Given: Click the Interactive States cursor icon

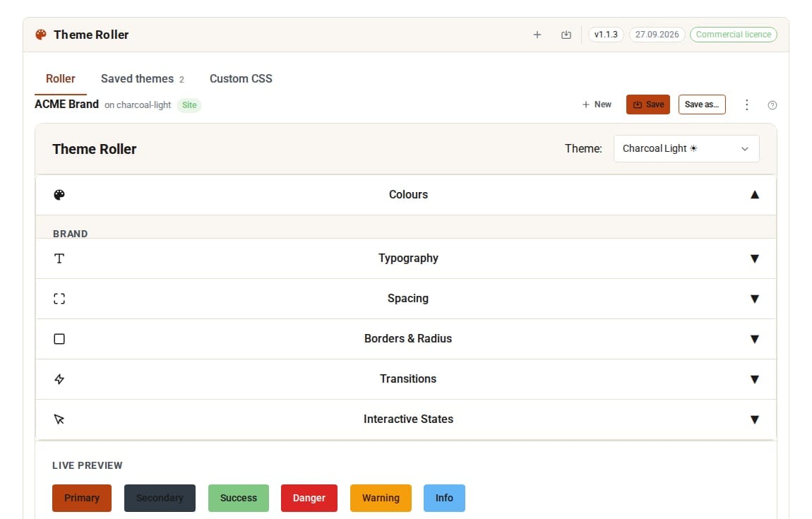Looking at the screenshot, I should [59, 419].
